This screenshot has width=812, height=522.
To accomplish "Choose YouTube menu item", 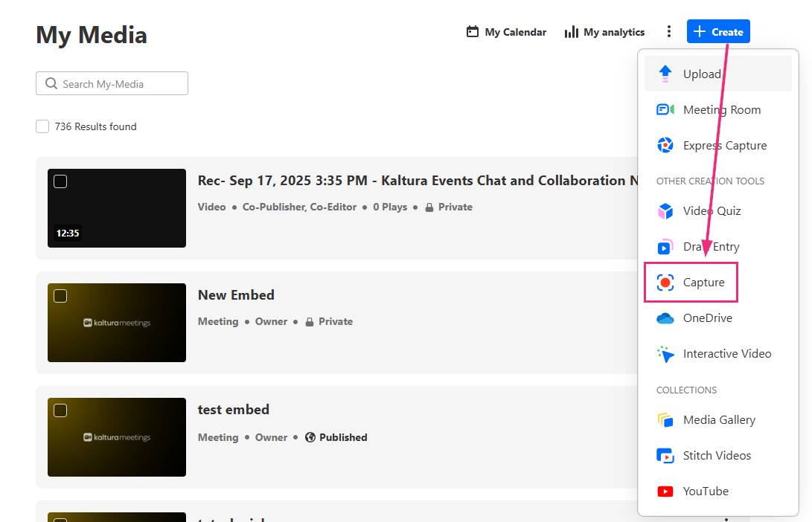I will [717, 492].
